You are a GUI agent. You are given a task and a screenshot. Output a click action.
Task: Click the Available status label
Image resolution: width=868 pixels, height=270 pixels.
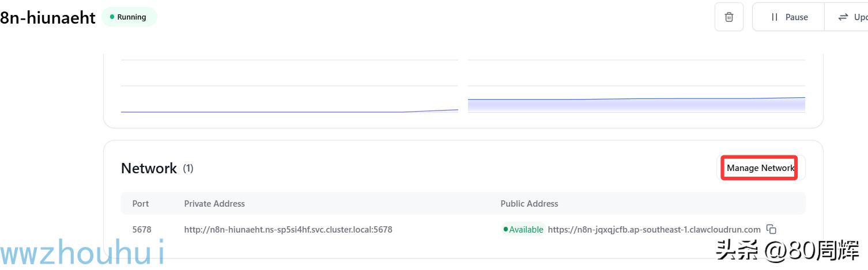[x=526, y=229]
